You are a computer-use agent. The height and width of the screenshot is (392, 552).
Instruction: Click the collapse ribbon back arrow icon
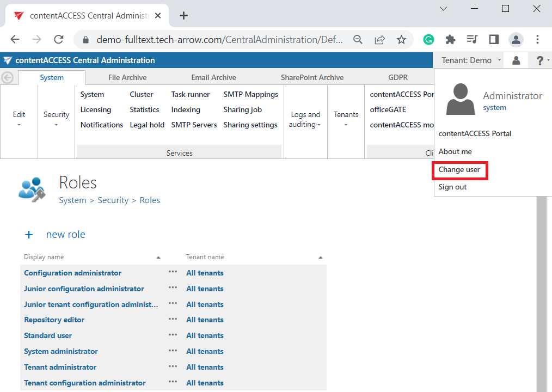[x=8, y=77]
